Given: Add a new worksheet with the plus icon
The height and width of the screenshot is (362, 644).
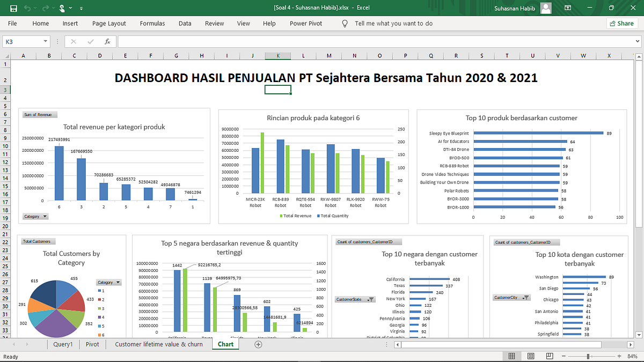Looking at the screenshot, I should click(x=258, y=344).
